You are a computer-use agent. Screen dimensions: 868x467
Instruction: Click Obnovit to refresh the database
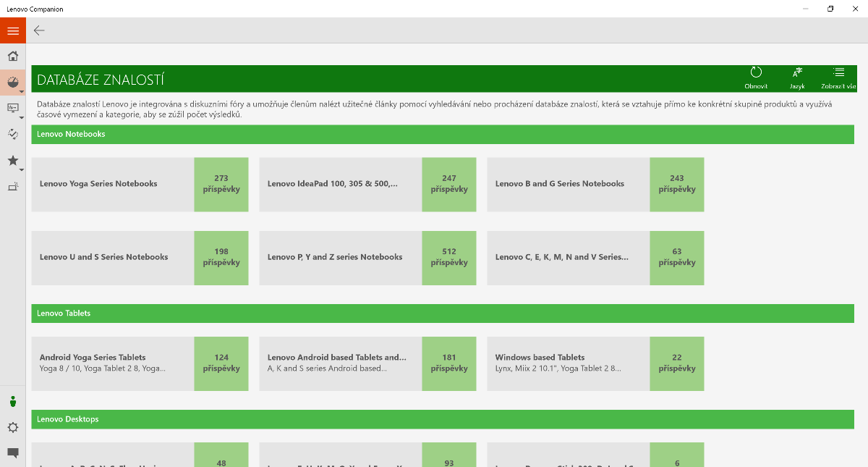(756, 77)
